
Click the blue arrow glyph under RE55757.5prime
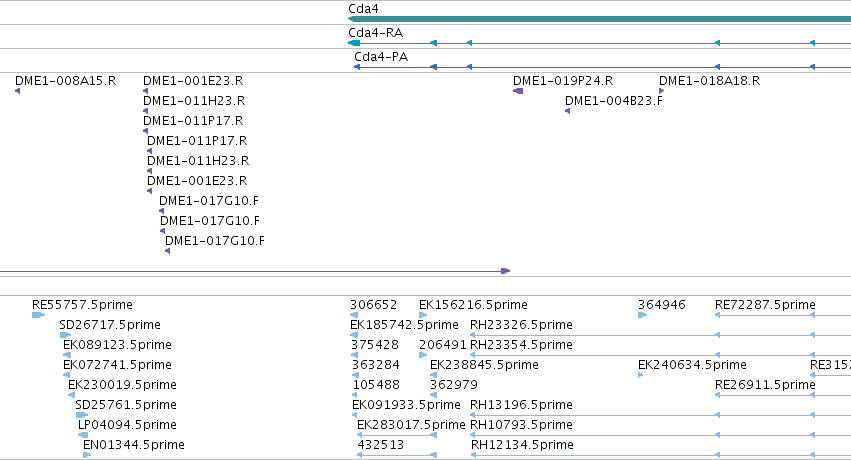point(38,315)
